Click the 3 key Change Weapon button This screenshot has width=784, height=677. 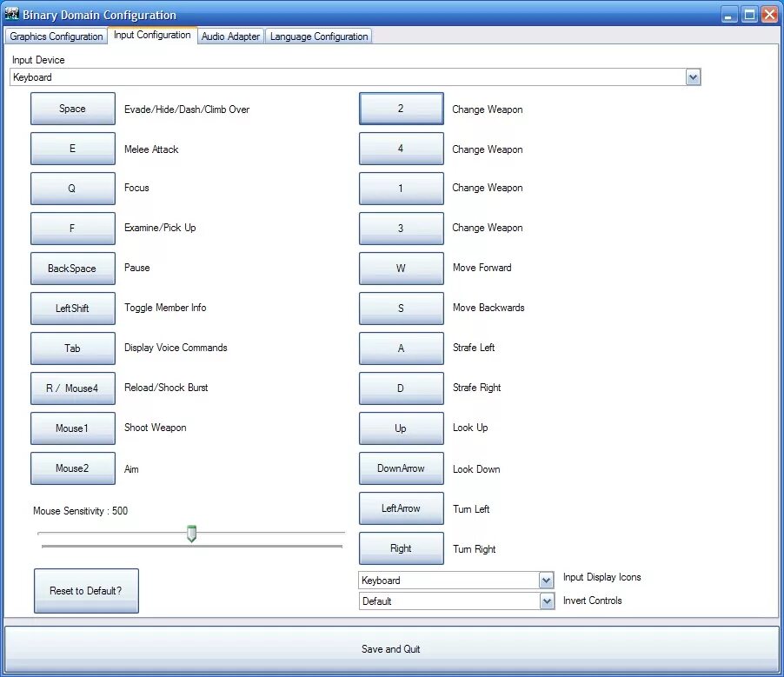tap(401, 229)
